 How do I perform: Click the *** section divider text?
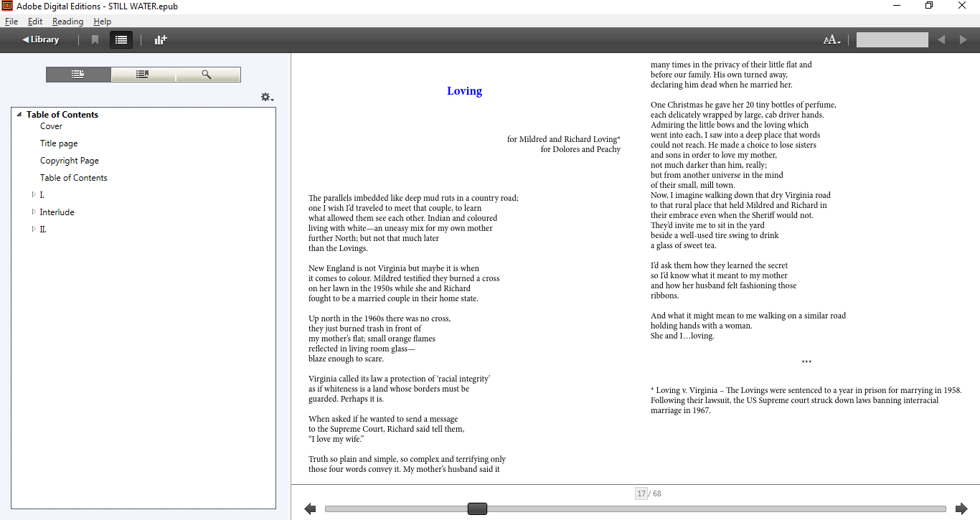[x=806, y=362]
